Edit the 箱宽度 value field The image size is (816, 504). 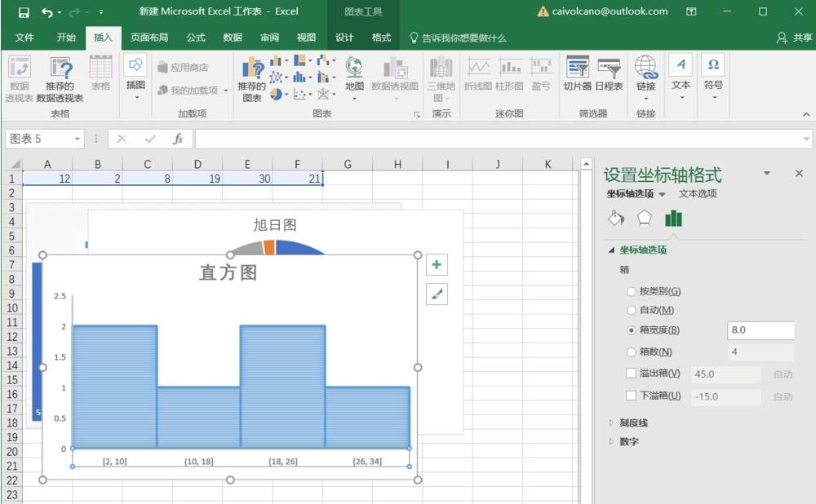pos(761,329)
